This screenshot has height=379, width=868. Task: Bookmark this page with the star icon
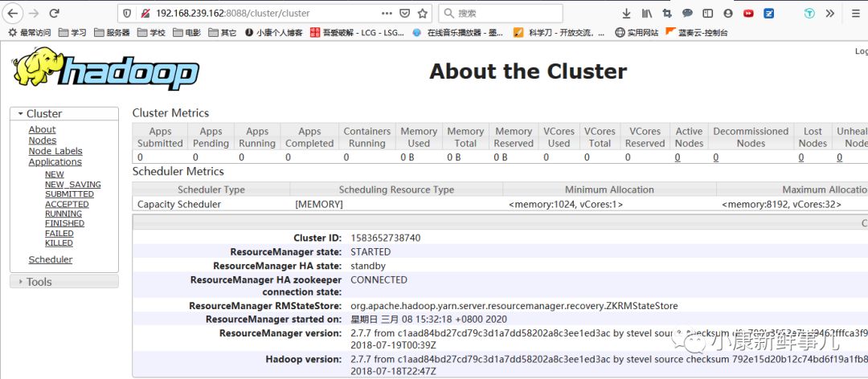click(x=423, y=14)
